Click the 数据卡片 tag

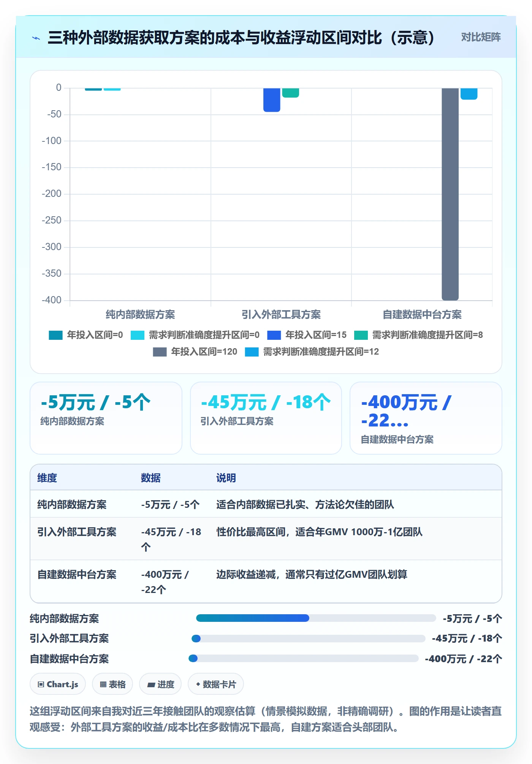pyautogui.click(x=216, y=684)
